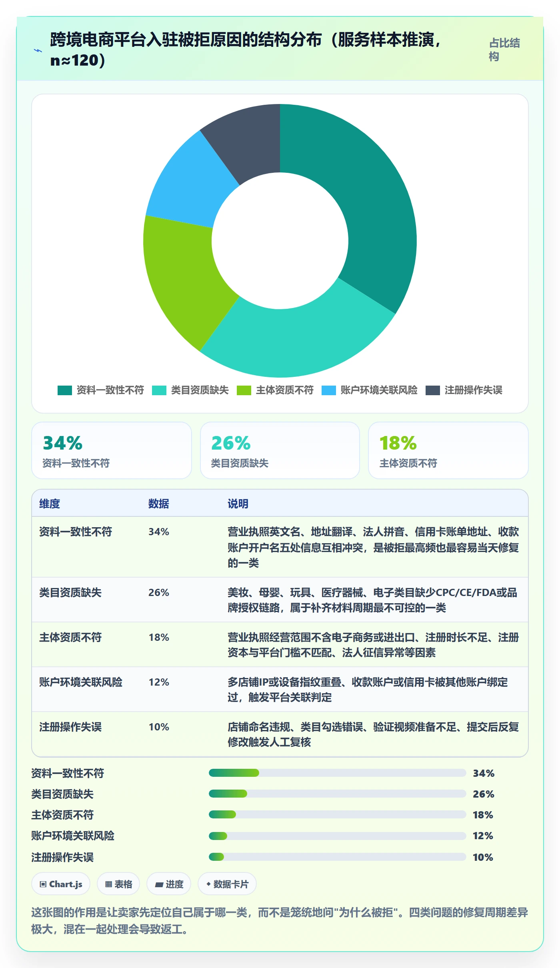Select the 账户环境关联风险 table row name

[81, 682]
